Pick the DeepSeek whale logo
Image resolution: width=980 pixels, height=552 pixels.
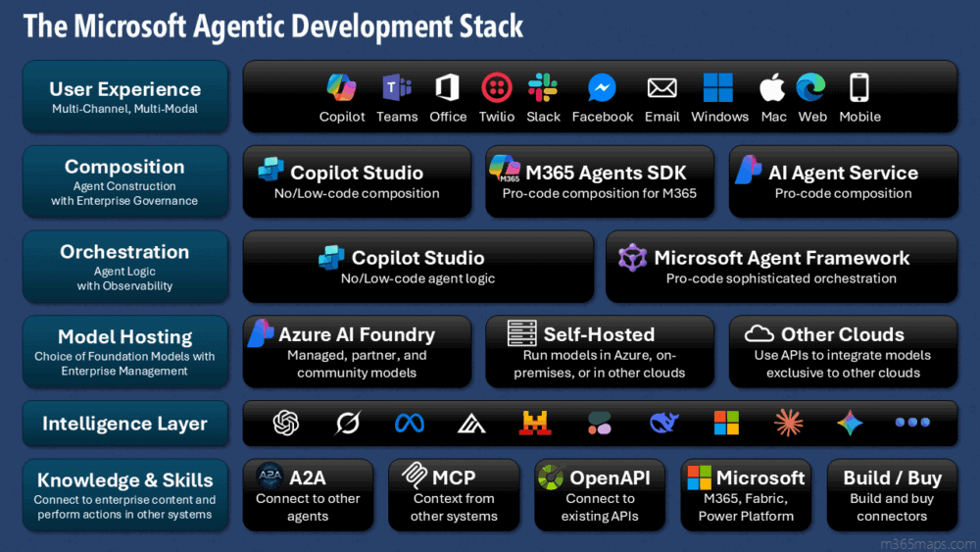point(664,423)
